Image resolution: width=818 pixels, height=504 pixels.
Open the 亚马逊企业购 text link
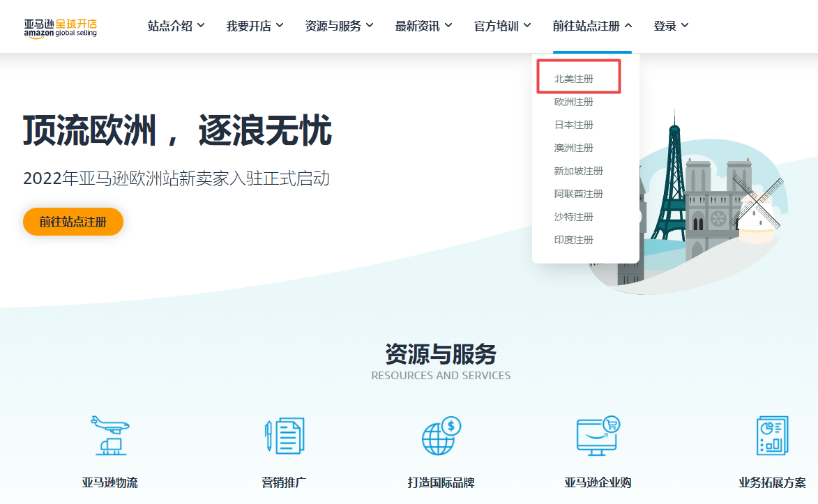pos(598,482)
